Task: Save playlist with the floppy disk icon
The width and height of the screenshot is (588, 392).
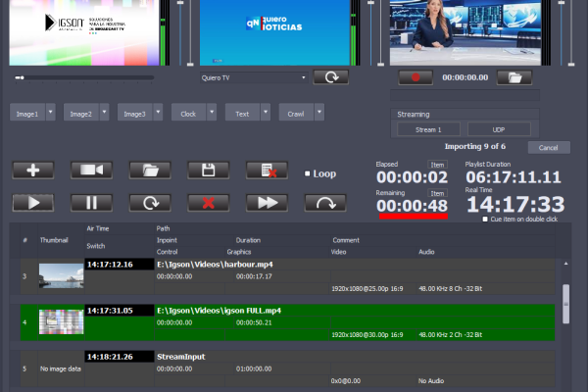Action: pos(209,170)
